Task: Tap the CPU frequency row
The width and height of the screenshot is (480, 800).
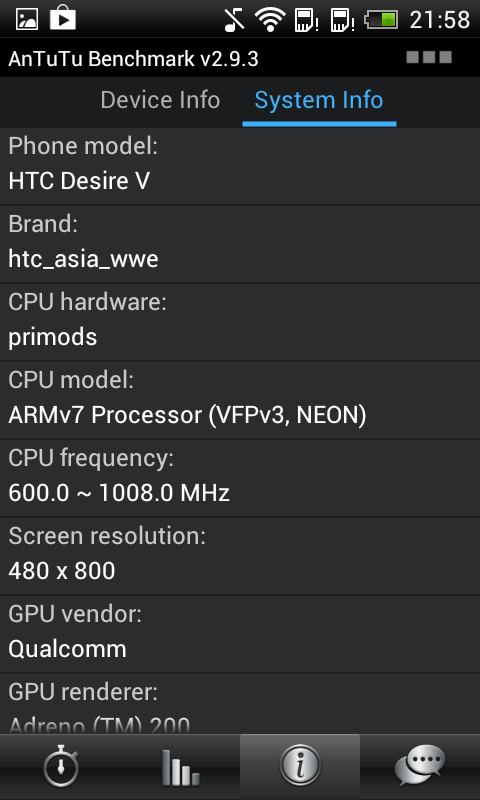Action: coord(240,478)
